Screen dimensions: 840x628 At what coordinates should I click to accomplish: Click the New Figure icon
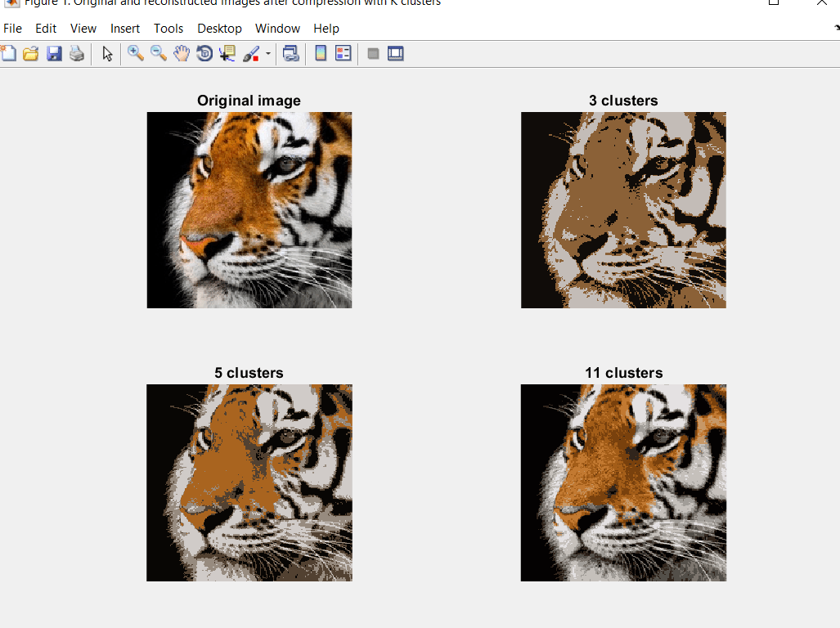coord(8,54)
